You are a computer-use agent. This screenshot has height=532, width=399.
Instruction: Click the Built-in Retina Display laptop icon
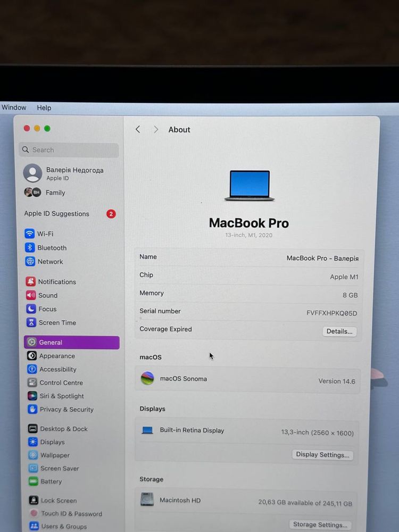click(147, 430)
